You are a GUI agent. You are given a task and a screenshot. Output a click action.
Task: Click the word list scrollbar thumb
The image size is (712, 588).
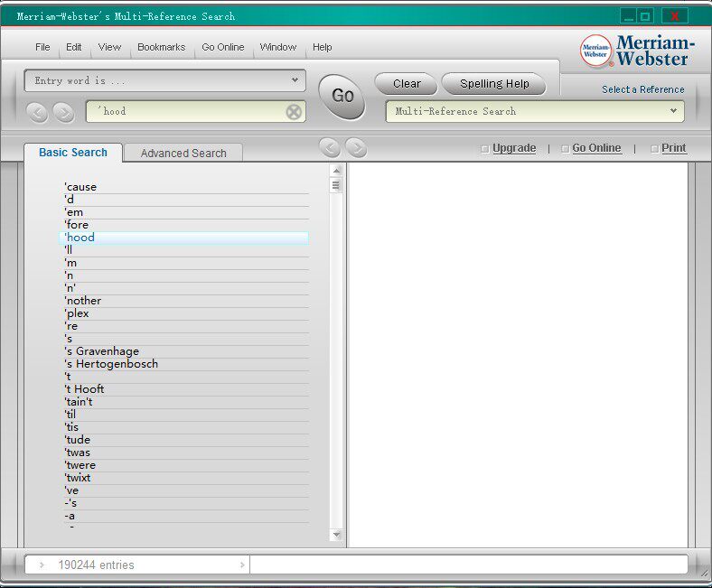click(336, 185)
